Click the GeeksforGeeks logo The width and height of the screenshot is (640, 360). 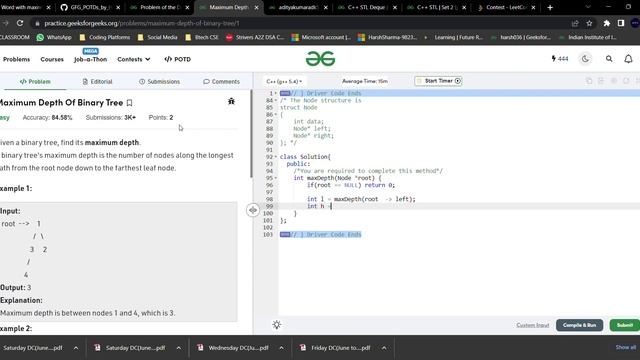click(320, 59)
